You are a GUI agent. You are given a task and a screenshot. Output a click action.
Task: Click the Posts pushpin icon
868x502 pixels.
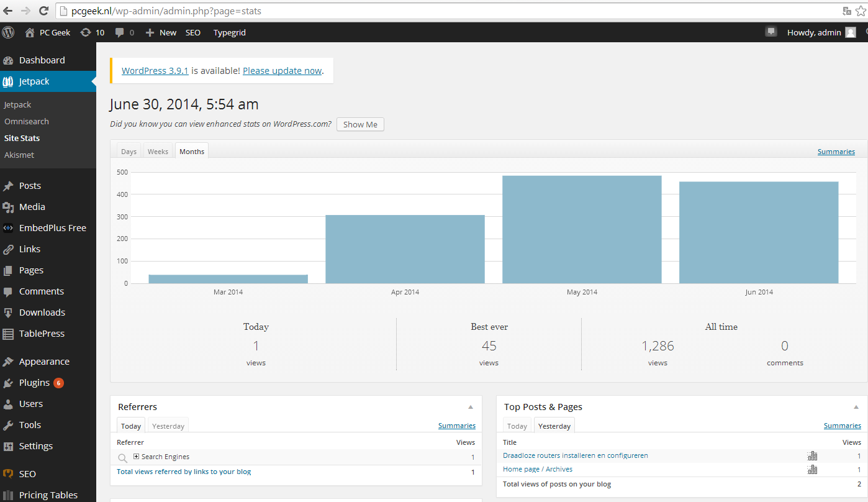[x=8, y=186]
